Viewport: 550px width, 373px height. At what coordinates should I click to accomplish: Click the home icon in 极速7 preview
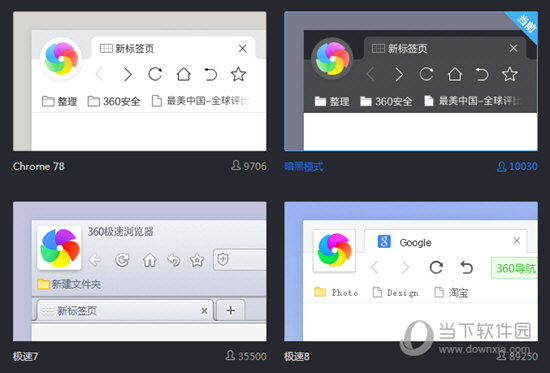(x=150, y=260)
